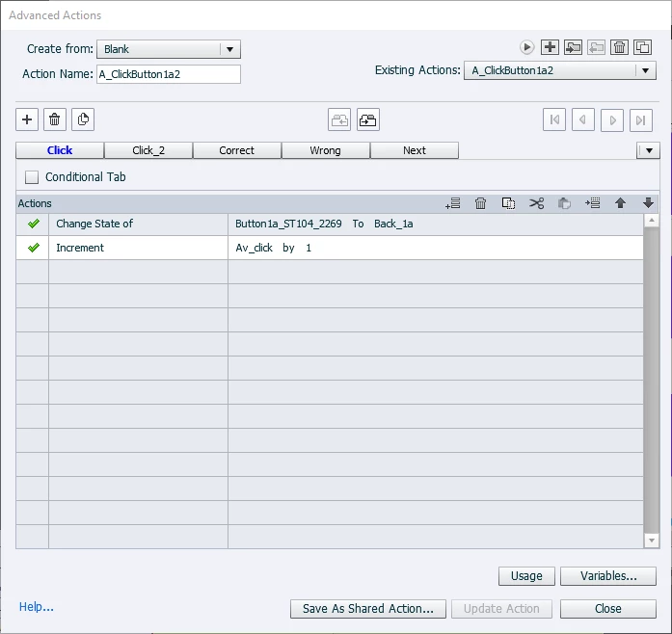Screen dimensions: 672x634
Task: Go to next decision tab icon
Action: tap(612, 119)
